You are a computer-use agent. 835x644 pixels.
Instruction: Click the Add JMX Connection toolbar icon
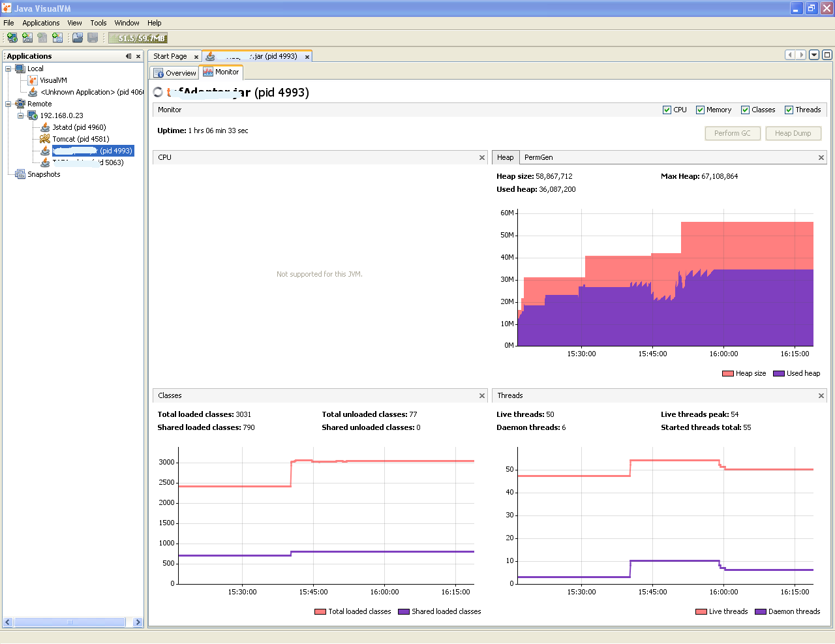(27, 38)
